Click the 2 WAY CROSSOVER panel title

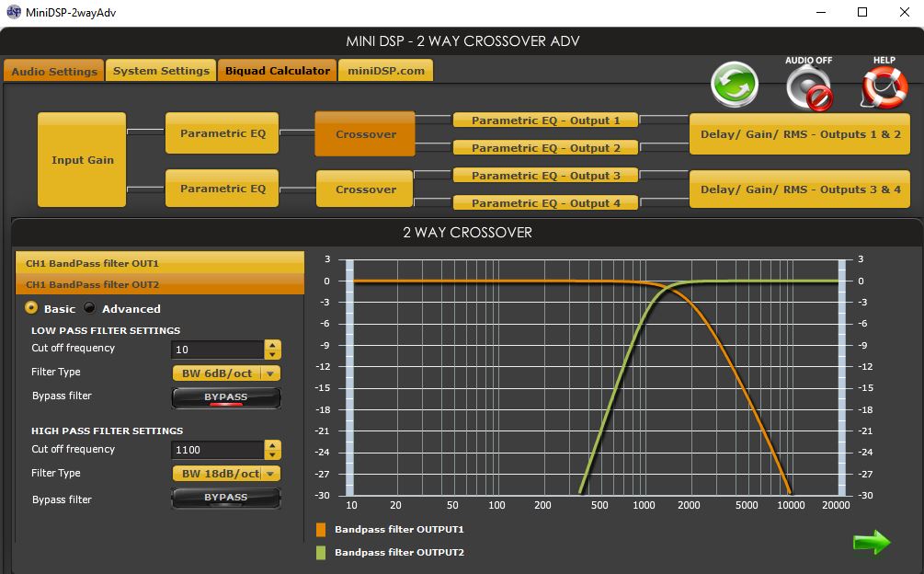coord(467,232)
